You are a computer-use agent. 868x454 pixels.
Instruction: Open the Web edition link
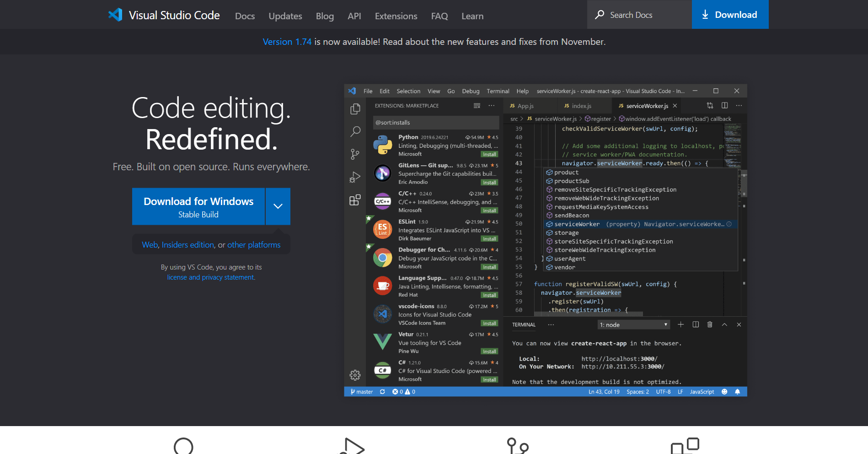150,245
